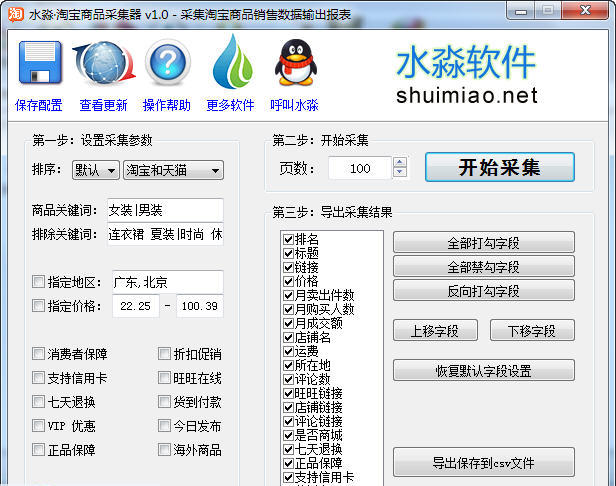
Task: Click the 排除关键词 input field
Action: click(165, 234)
